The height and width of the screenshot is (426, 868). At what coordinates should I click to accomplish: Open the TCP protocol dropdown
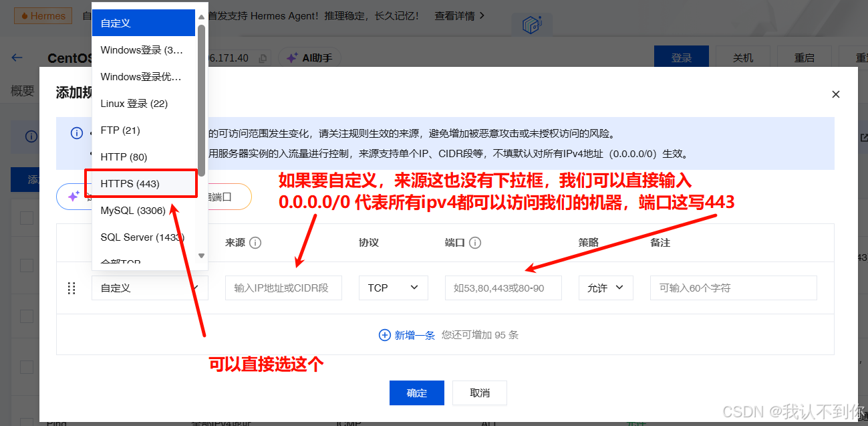click(x=393, y=288)
